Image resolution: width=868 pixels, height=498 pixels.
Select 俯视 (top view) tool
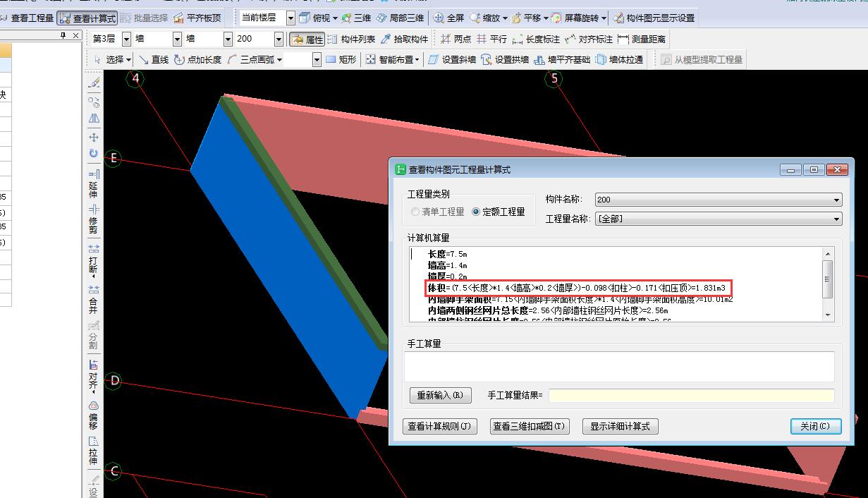click(319, 18)
